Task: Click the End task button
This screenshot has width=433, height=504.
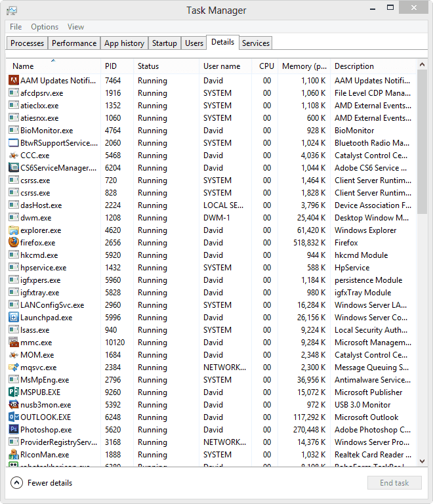Action: click(394, 483)
